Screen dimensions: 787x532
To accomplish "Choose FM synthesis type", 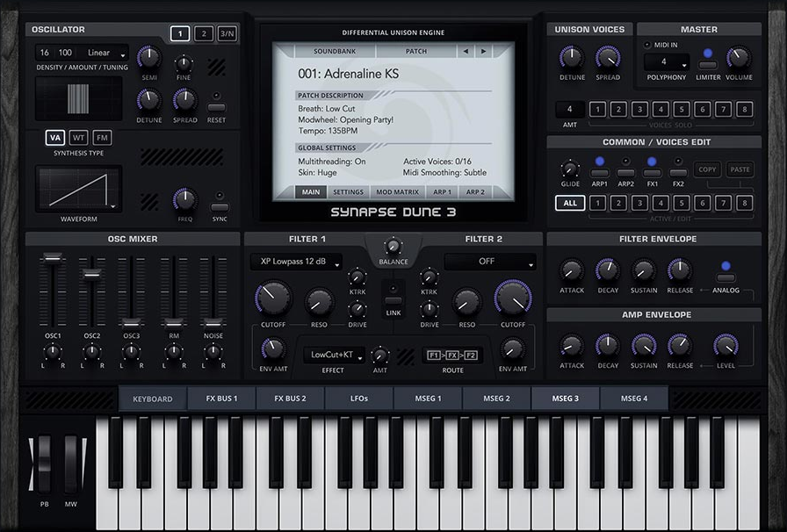I will click(102, 138).
